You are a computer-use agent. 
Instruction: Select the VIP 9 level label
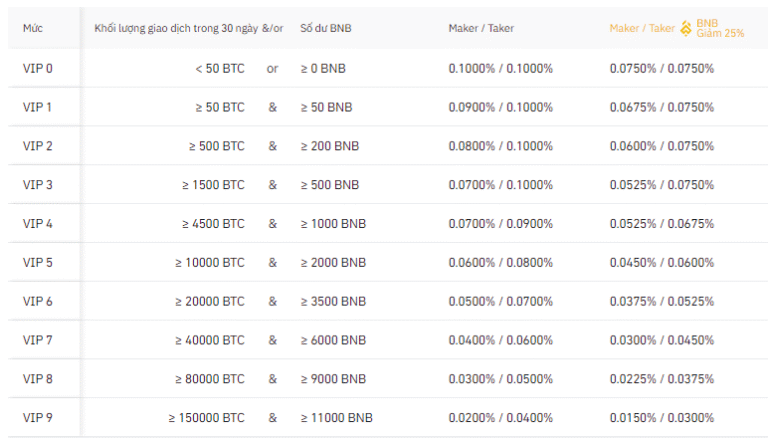(x=38, y=418)
